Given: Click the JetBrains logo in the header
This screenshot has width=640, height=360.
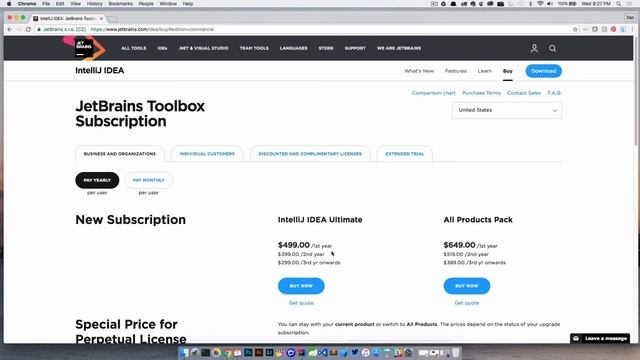Looking at the screenshot, I should (x=84, y=47).
